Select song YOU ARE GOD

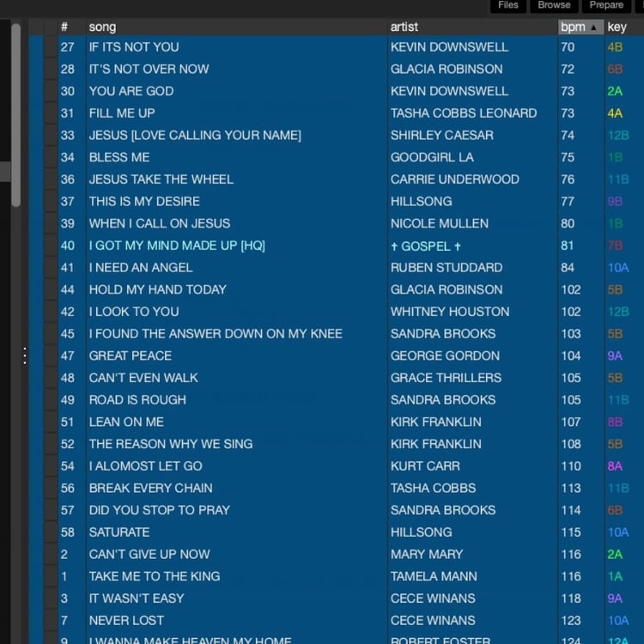pyautogui.click(x=131, y=91)
